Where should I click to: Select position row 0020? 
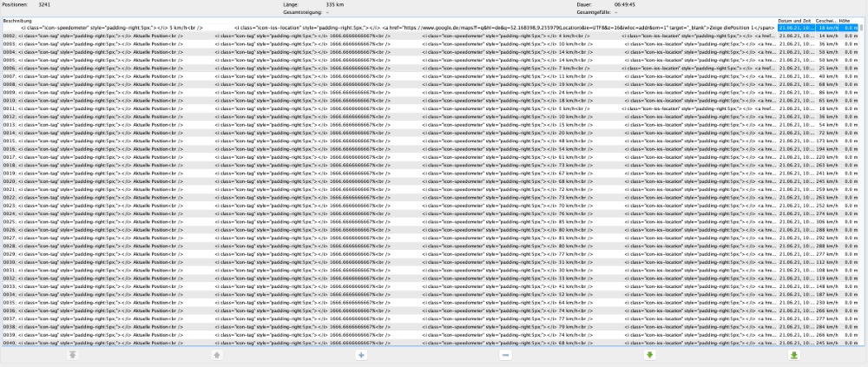pos(347,180)
